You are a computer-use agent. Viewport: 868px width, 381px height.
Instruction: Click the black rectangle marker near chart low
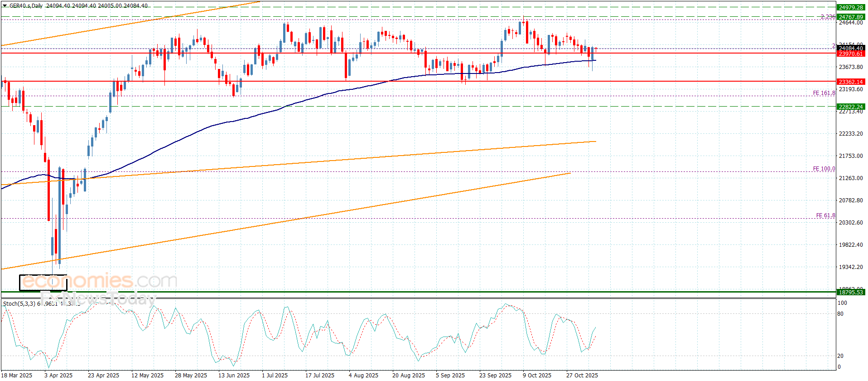(43, 283)
